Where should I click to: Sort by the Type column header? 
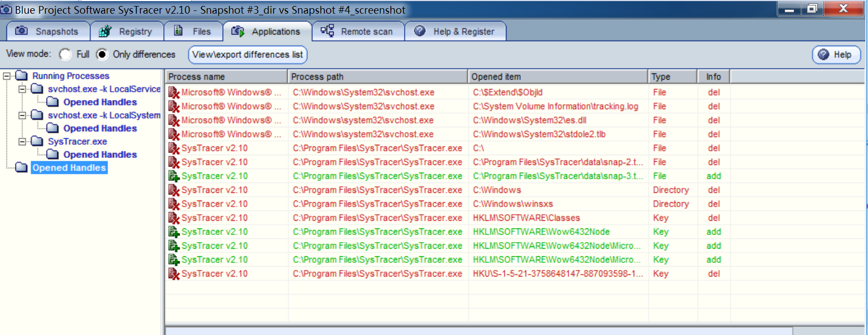[x=673, y=77]
